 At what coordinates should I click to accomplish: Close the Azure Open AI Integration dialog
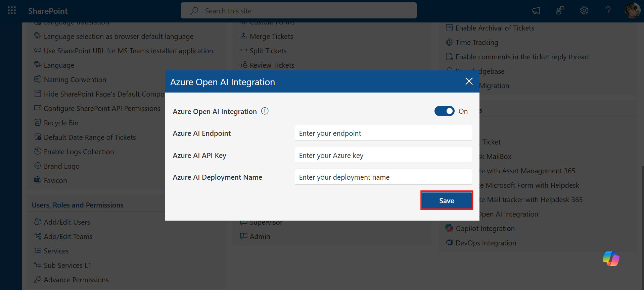click(469, 81)
